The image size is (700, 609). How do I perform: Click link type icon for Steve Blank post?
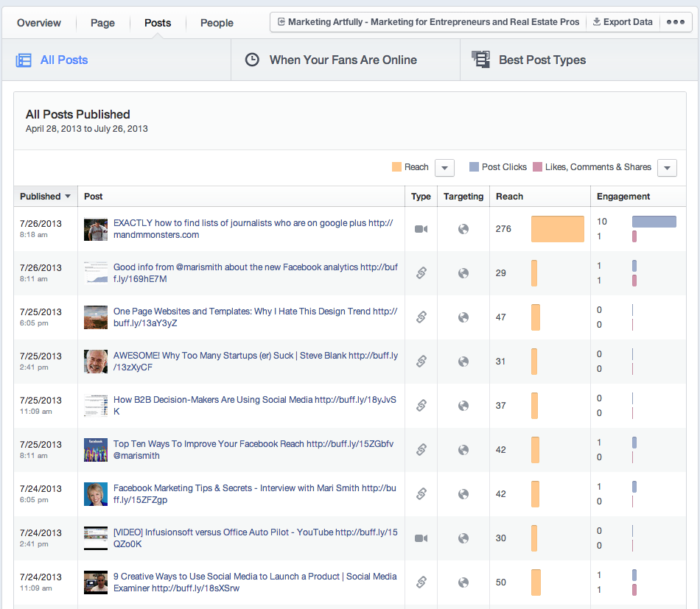(421, 361)
